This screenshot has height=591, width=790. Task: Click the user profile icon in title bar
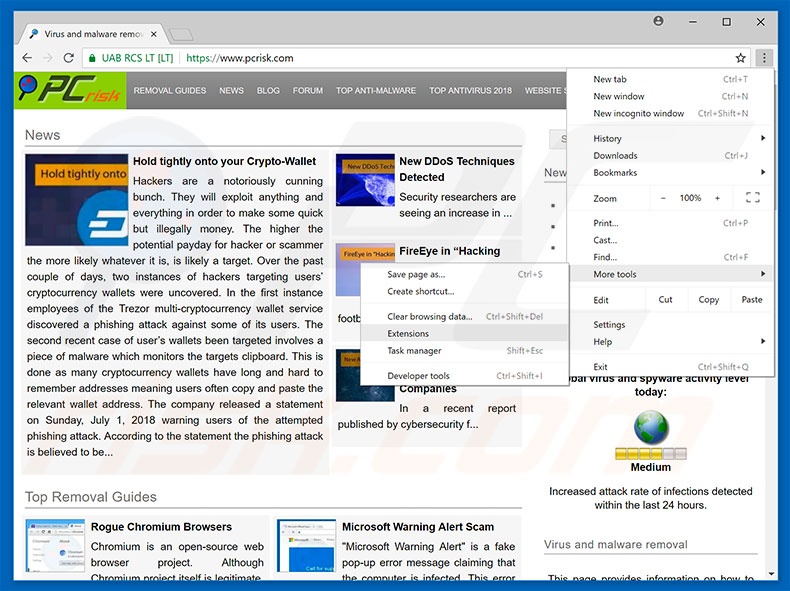pyautogui.click(x=658, y=21)
